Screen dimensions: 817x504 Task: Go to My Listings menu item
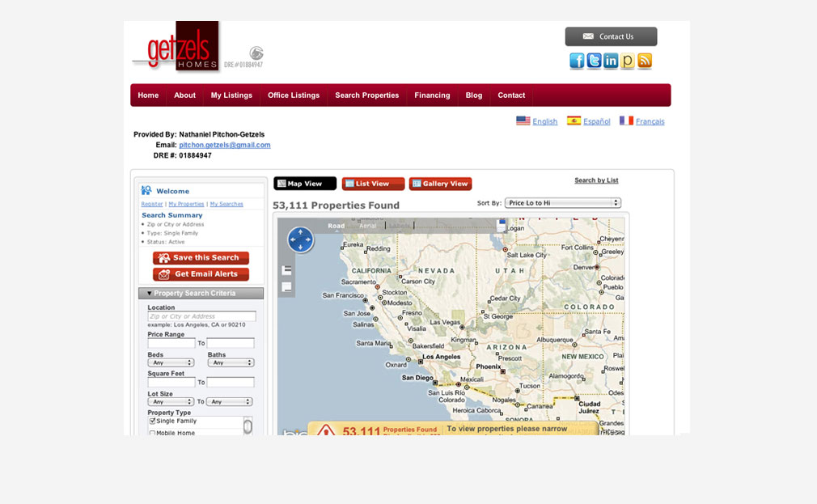[x=231, y=95]
